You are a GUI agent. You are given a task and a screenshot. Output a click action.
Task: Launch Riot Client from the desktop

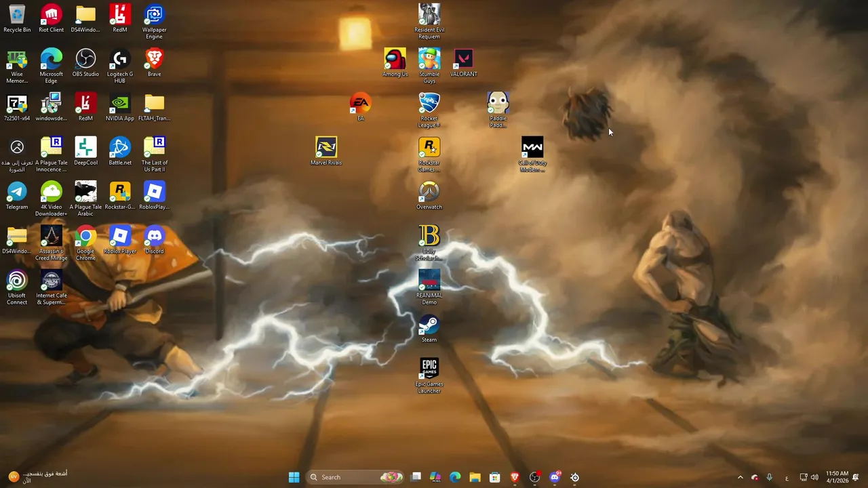coord(52,19)
